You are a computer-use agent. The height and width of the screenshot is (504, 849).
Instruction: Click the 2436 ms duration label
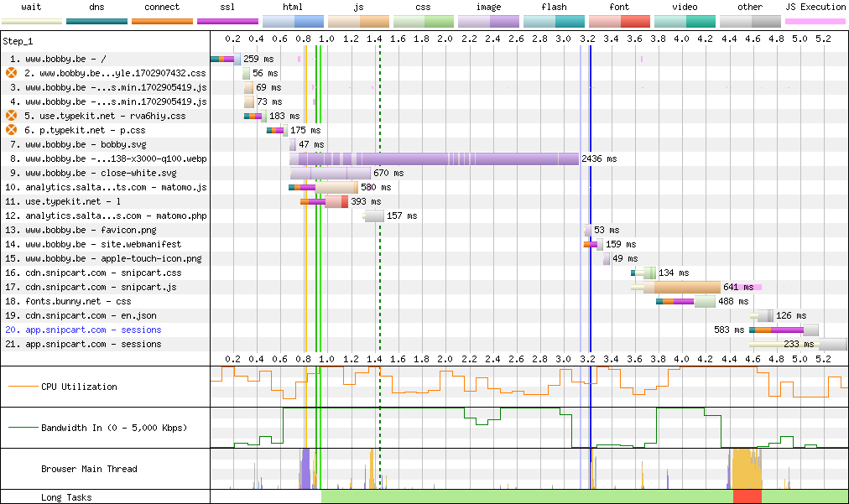click(x=599, y=158)
